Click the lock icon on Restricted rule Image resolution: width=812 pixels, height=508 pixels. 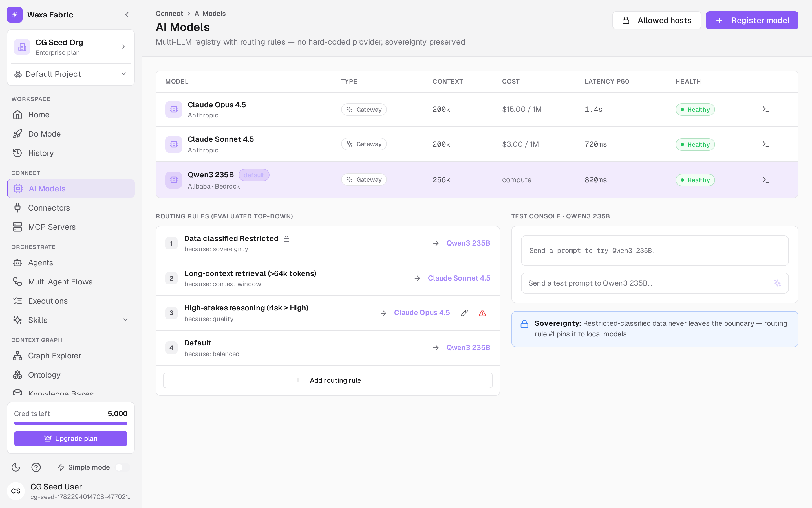click(286, 238)
